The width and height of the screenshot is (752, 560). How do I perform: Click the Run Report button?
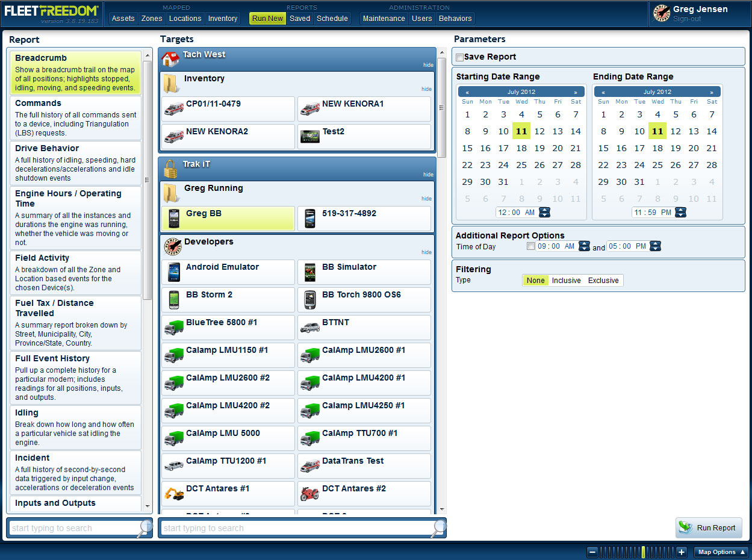[709, 528]
